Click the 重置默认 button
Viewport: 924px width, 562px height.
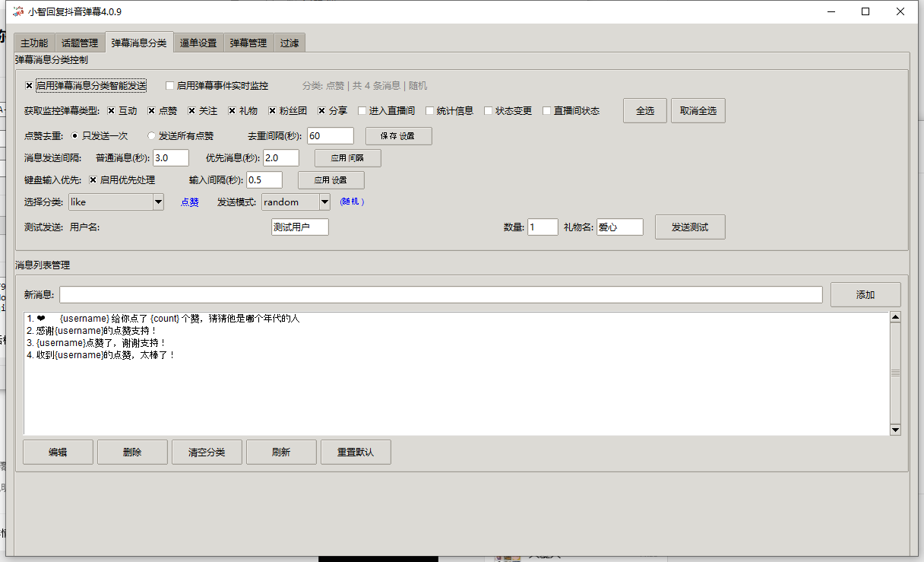tap(355, 451)
